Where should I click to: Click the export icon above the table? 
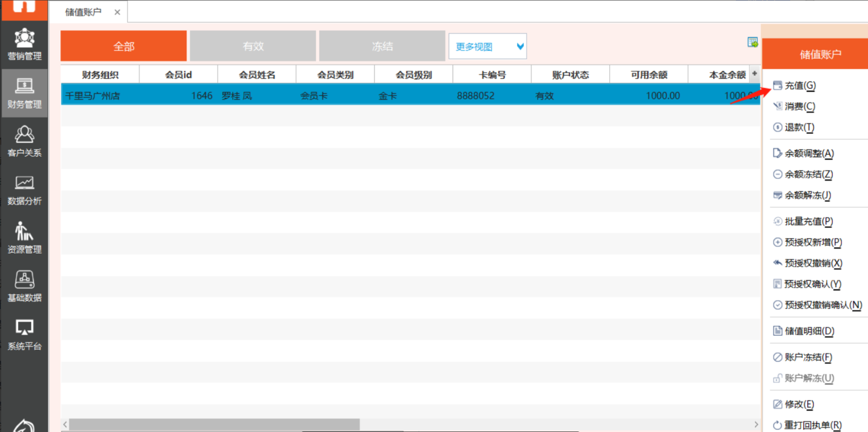coord(752,42)
